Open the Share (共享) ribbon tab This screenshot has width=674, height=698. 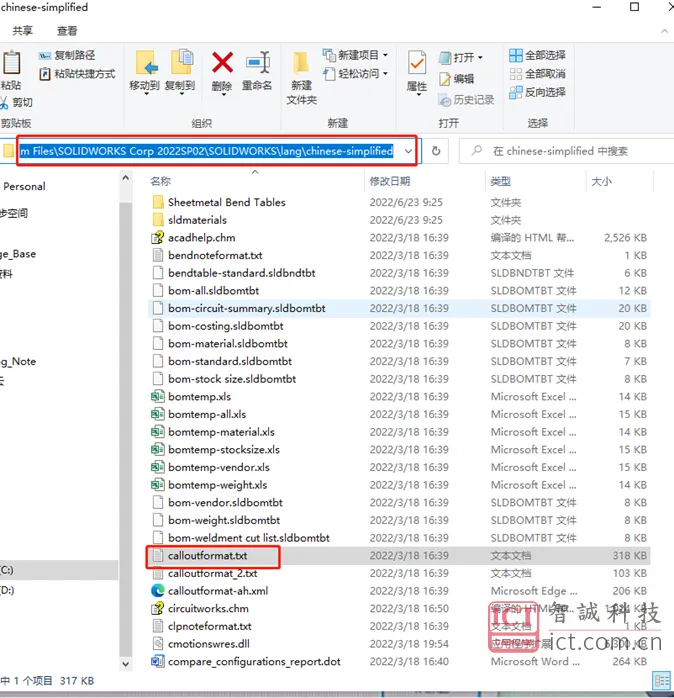[22, 31]
